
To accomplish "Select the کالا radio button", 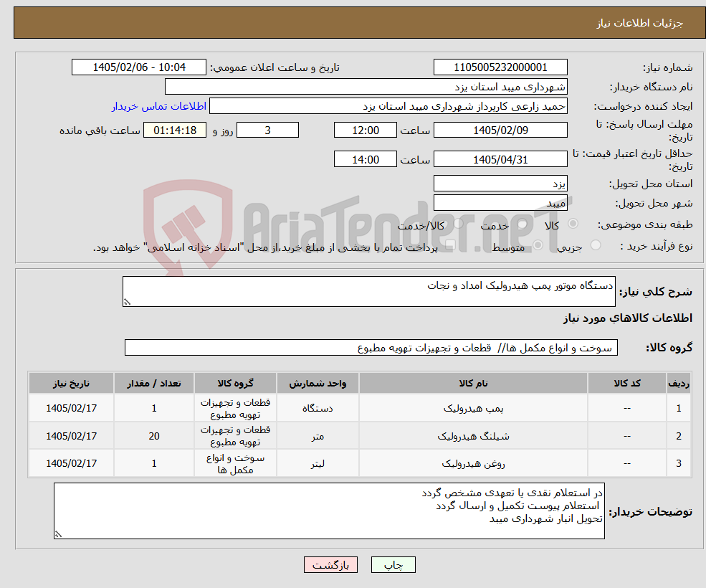I will pos(573,224).
